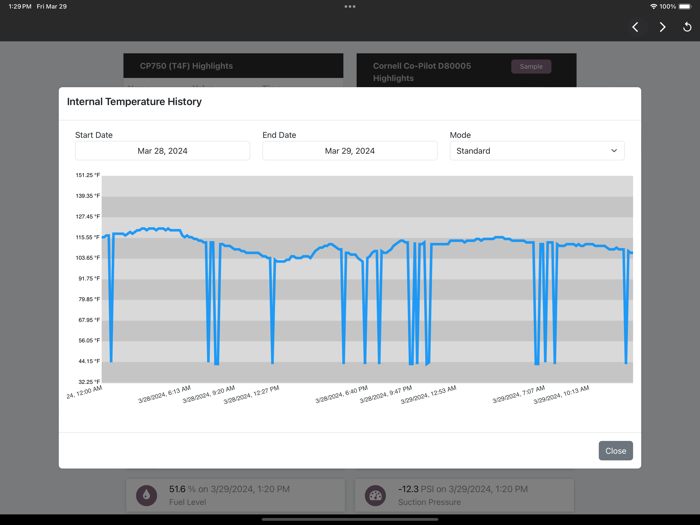The width and height of the screenshot is (700, 525).
Task: Click the 151.25 °F axis label
Action: (x=88, y=175)
